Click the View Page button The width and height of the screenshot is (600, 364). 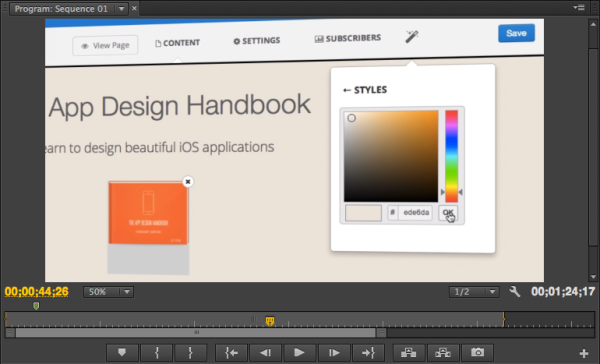point(105,46)
